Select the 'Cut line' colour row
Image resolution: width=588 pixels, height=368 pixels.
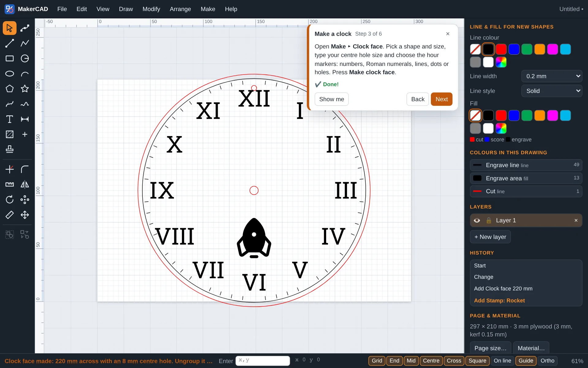(x=526, y=191)
